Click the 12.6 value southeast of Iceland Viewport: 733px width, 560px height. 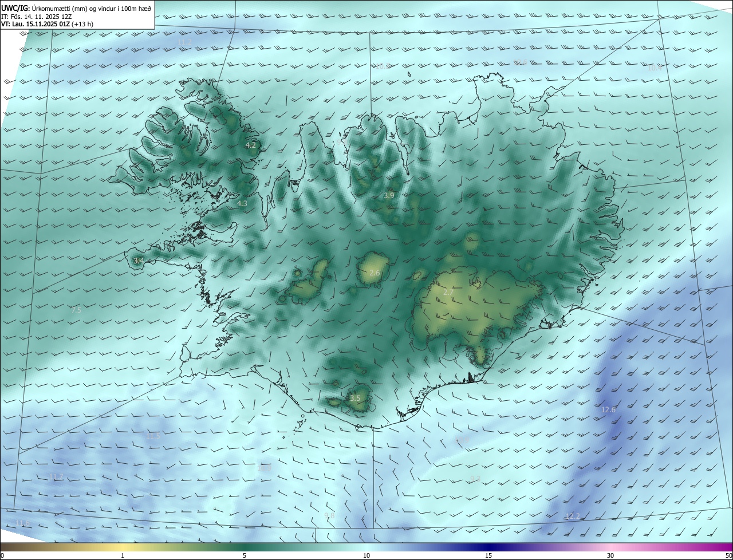(608, 410)
